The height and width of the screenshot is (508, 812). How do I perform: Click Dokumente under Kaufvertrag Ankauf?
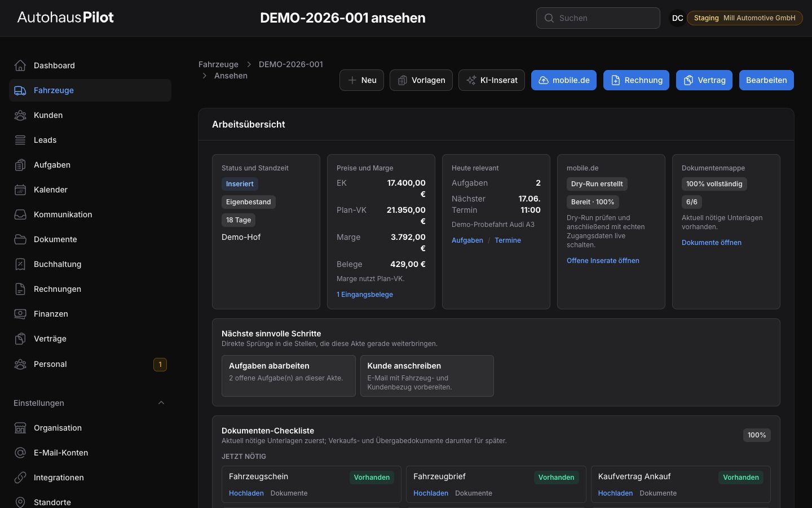coord(658,493)
